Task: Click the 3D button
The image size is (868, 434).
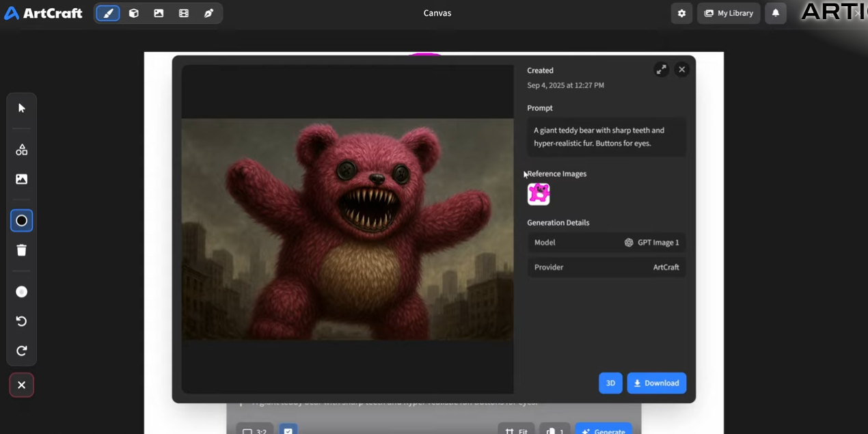Action: (x=611, y=383)
